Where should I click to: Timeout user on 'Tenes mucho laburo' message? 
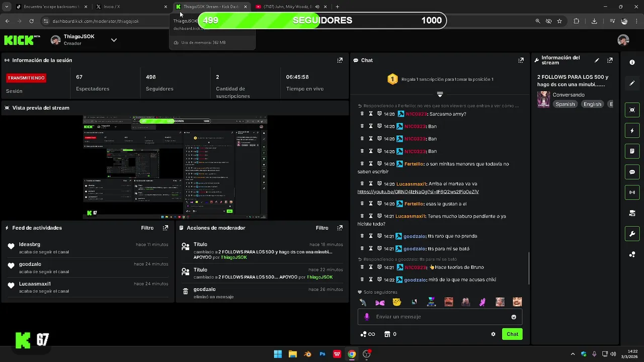371,216
